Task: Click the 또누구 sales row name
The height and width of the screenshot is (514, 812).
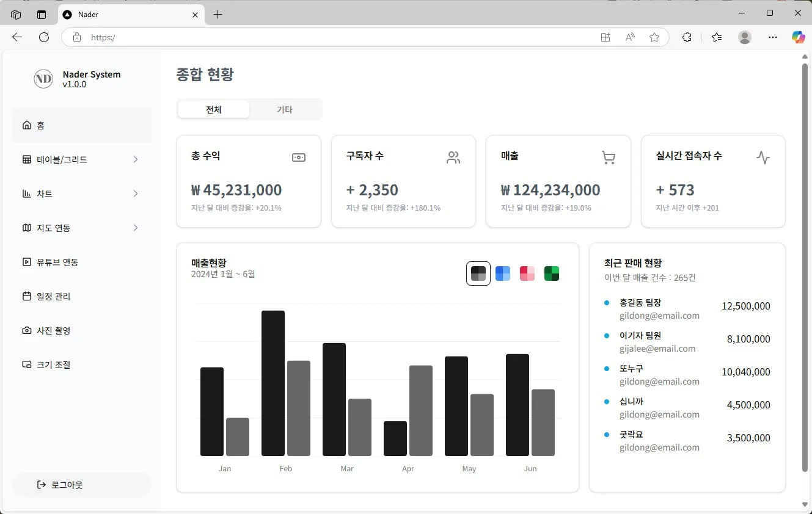Action: (631, 368)
